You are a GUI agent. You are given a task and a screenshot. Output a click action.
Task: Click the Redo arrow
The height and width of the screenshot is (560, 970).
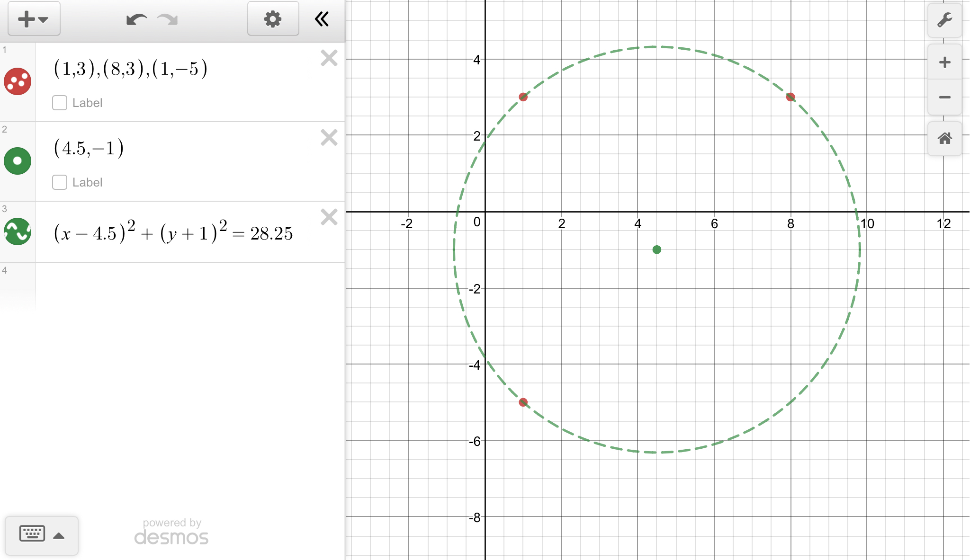pos(168,19)
